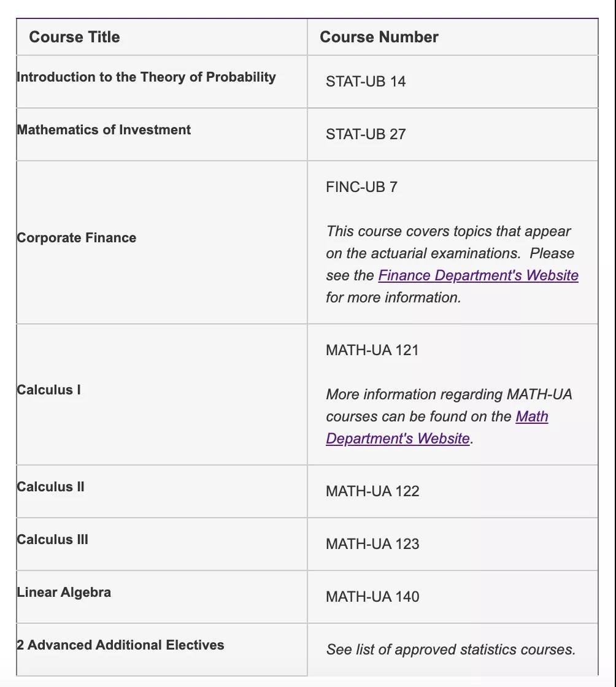Select the Linear Algebra course title

[x=64, y=593]
